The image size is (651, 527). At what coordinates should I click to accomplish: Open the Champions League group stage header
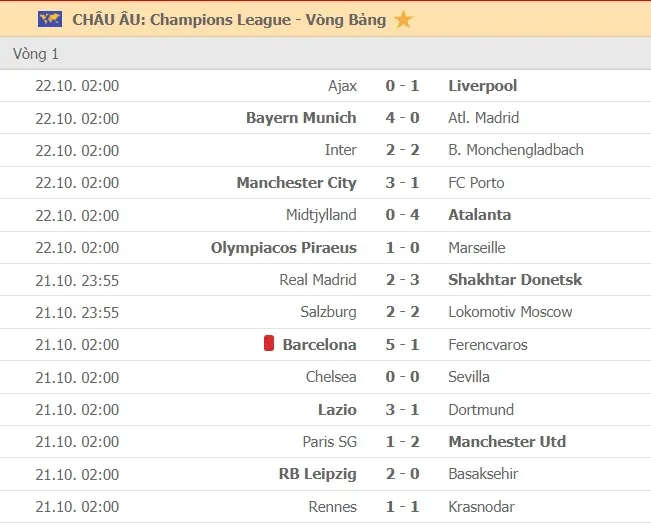pyautogui.click(x=229, y=20)
